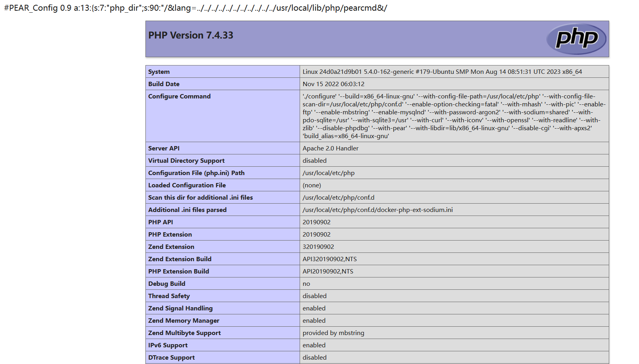Click the 20190902 value for PHP API

(316, 222)
